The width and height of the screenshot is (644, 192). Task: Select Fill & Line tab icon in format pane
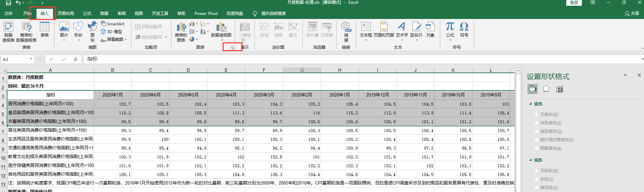tap(532, 89)
